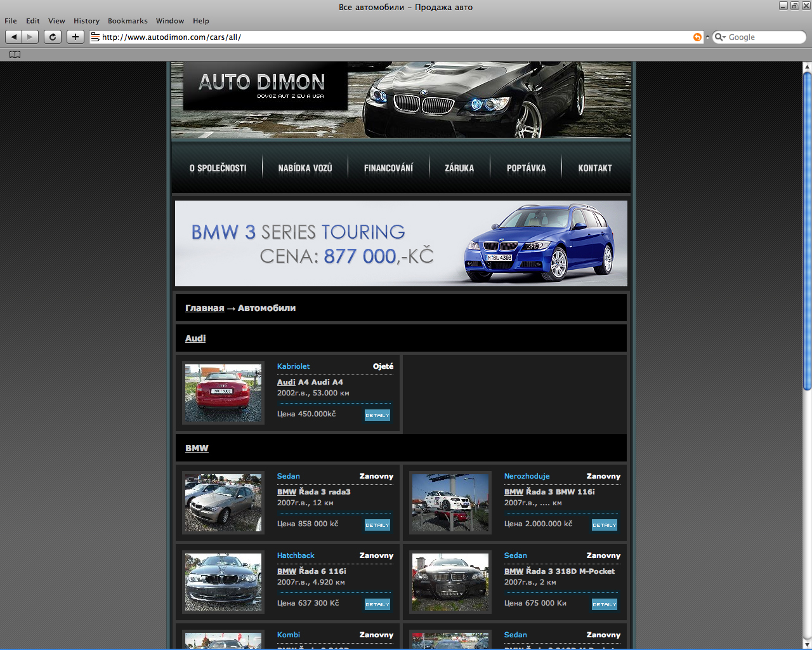This screenshot has width=812, height=650.
Task: Click Detaily for BMW Řada 3 116i
Action: (604, 525)
